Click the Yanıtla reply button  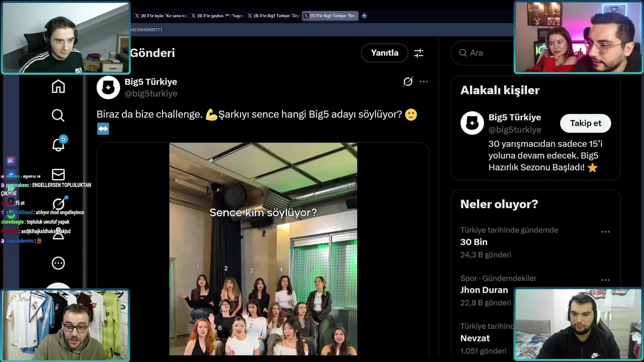pyautogui.click(x=384, y=53)
